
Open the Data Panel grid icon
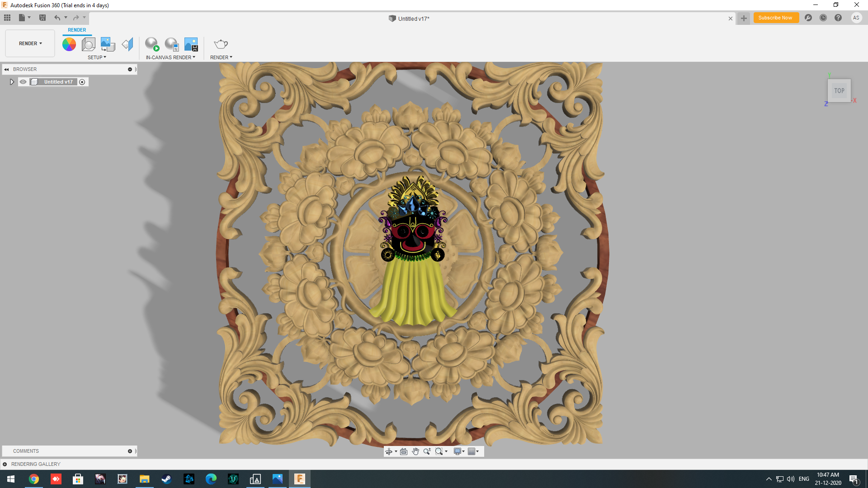[7, 18]
